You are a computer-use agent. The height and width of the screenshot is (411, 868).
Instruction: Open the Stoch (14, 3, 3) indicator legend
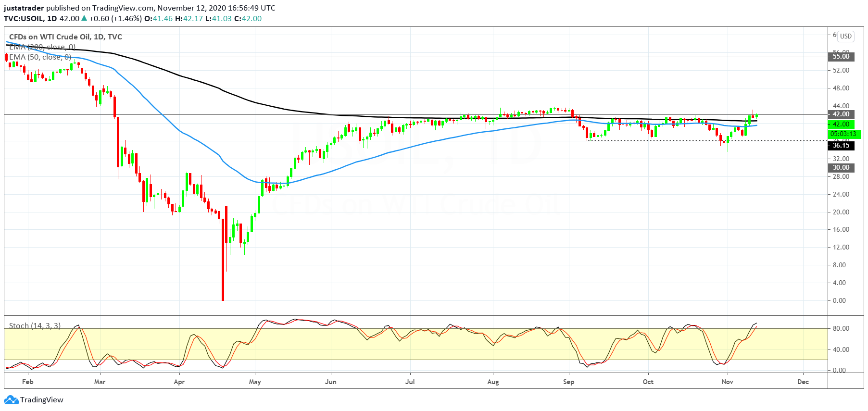35,326
